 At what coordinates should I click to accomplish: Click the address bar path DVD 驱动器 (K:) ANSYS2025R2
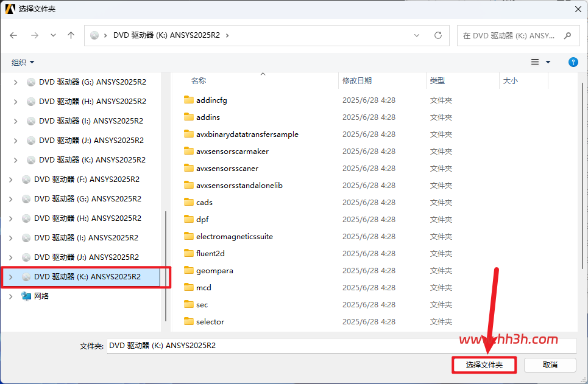coord(166,35)
